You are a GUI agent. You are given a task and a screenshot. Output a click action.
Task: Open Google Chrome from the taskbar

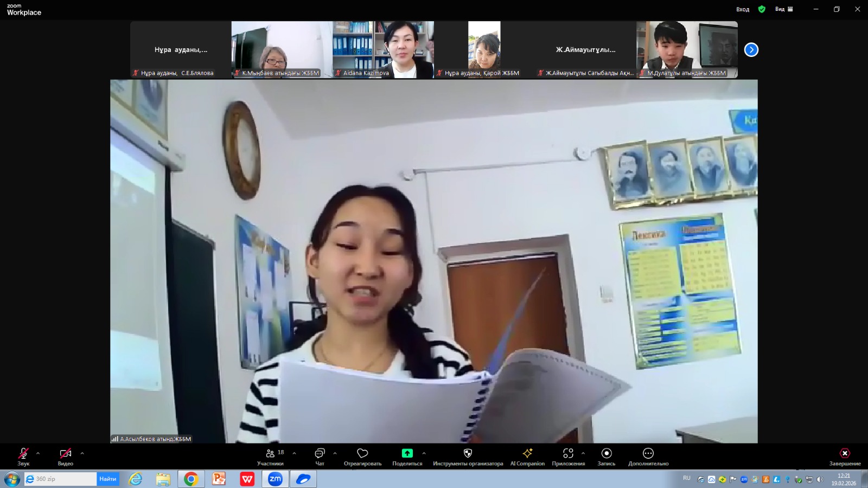tap(190, 479)
